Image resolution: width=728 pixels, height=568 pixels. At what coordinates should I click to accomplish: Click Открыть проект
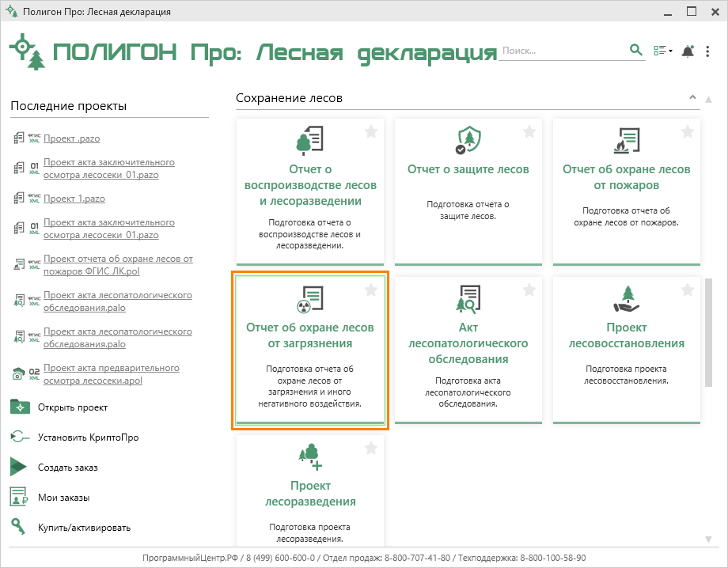tap(73, 407)
